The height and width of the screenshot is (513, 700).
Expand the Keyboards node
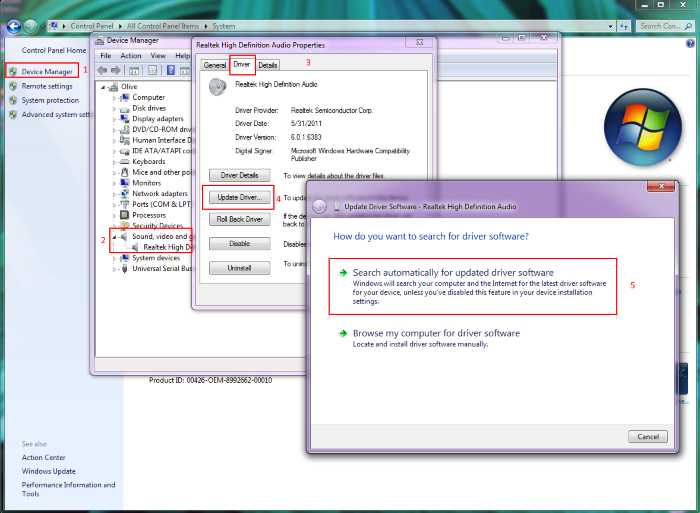pos(114,162)
